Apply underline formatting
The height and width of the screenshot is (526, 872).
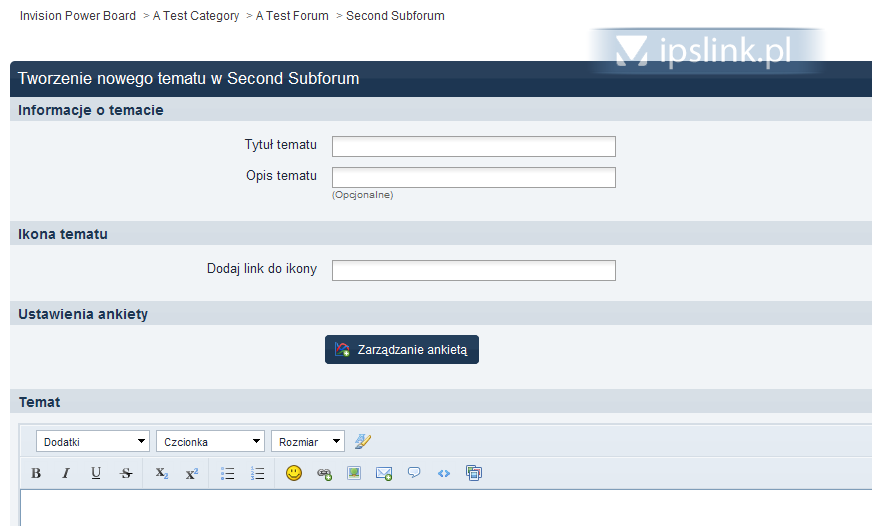click(x=96, y=474)
